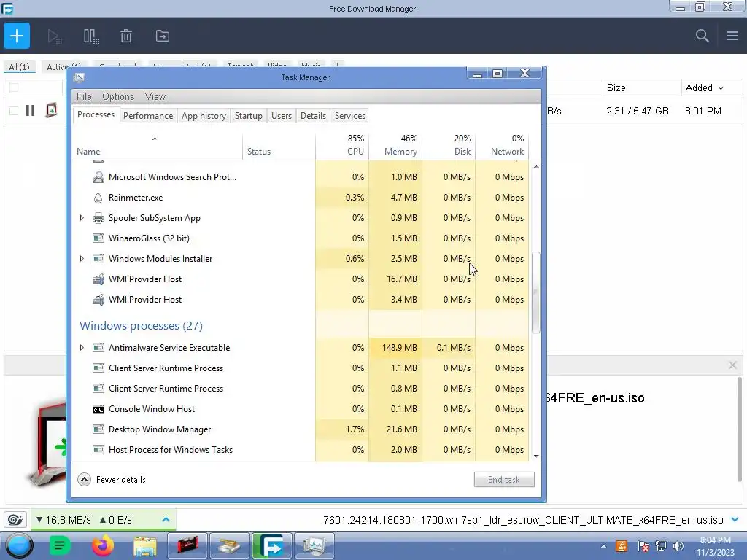Image resolution: width=747 pixels, height=560 pixels.
Task: Click Windows processes (27) group header
Action: pyautogui.click(x=141, y=326)
